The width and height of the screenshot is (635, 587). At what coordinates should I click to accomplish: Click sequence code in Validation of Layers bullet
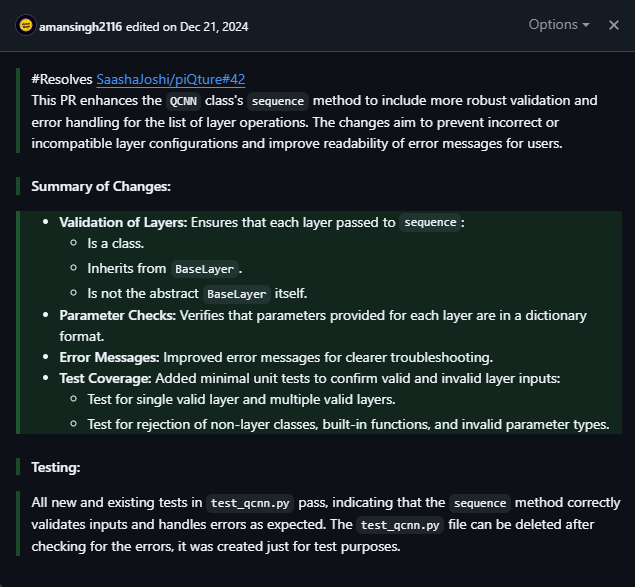tap(429, 223)
